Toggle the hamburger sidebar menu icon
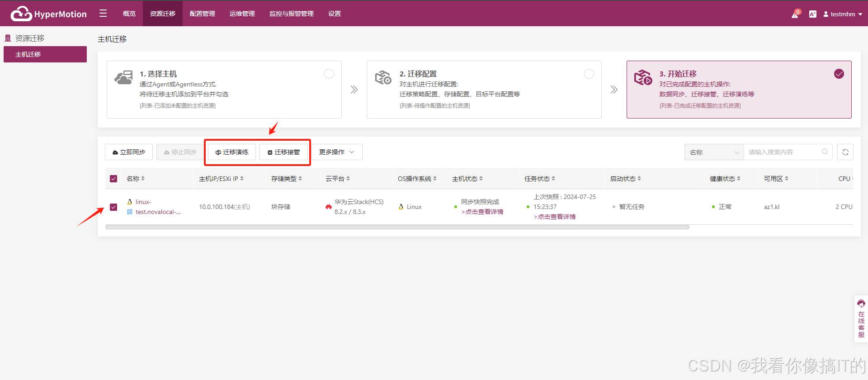The height and width of the screenshot is (380, 868). point(103,14)
